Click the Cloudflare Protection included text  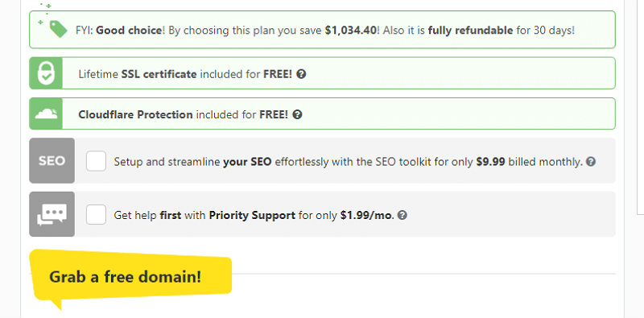(x=184, y=114)
